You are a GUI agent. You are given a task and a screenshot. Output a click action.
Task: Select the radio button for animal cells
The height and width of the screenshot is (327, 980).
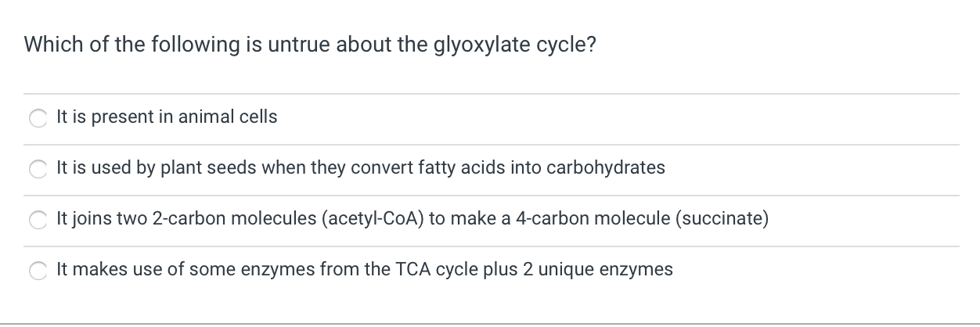38,118
